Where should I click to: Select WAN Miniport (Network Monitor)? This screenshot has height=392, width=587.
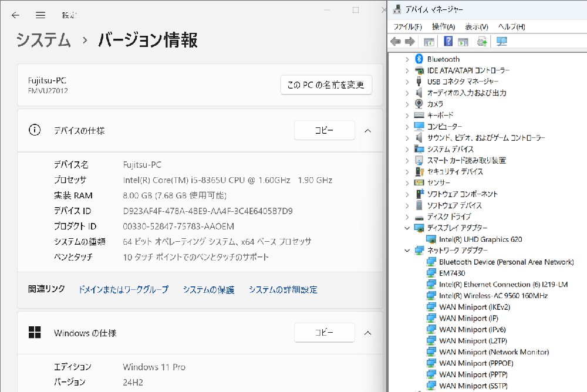point(494,352)
